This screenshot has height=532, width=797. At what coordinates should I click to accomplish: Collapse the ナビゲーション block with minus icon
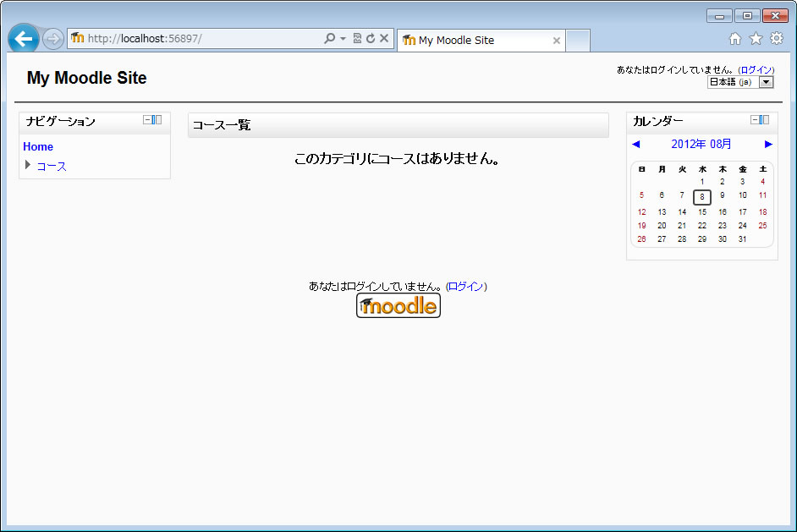pos(147,120)
